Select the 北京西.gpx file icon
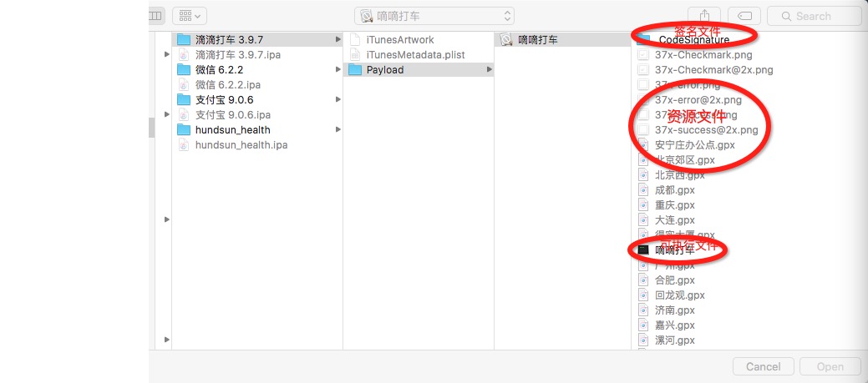The width and height of the screenshot is (868, 383). pyautogui.click(x=643, y=175)
